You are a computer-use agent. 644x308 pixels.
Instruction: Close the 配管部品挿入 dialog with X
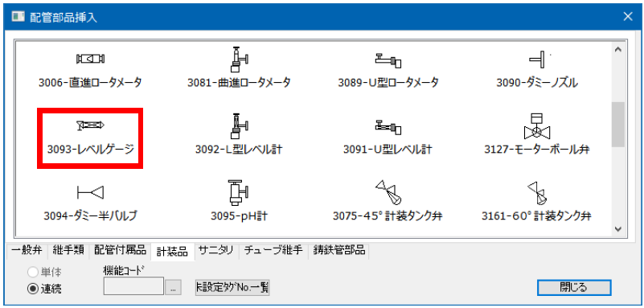[628, 16]
